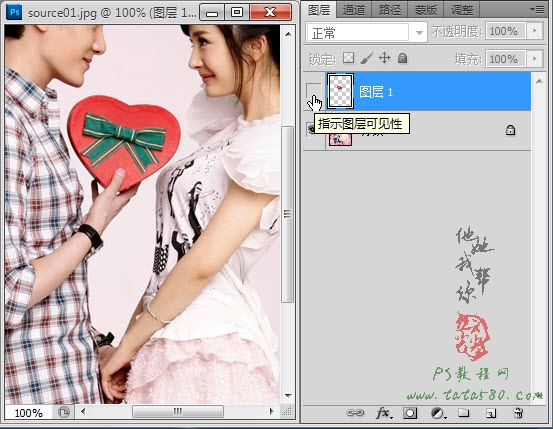Open the fill 填充 slider arrow
Image resolution: width=553 pixels, height=429 pixels.
pyautogui.click(x=535, y=59)
